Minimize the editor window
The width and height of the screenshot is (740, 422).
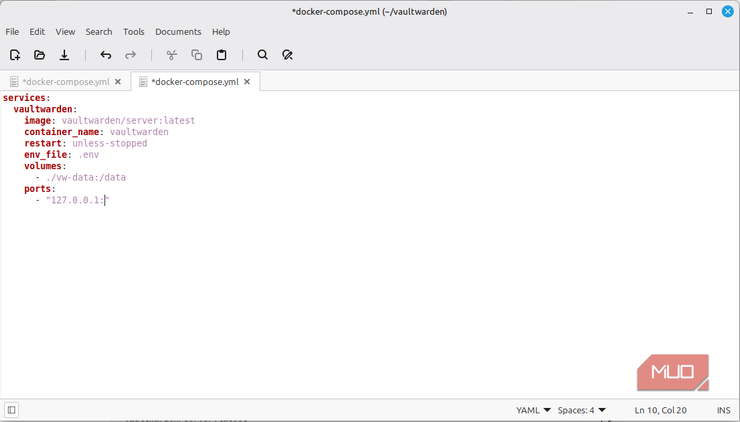[690, 12]
